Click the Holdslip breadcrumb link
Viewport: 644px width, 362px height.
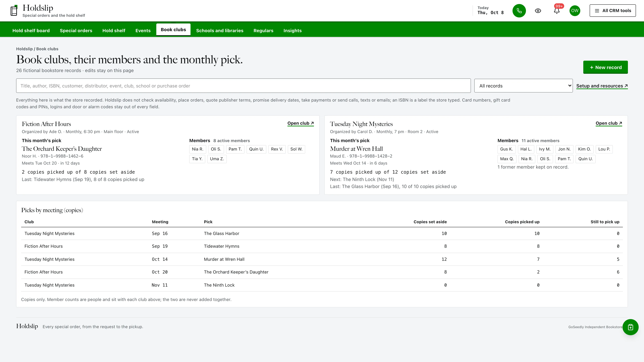24,49
